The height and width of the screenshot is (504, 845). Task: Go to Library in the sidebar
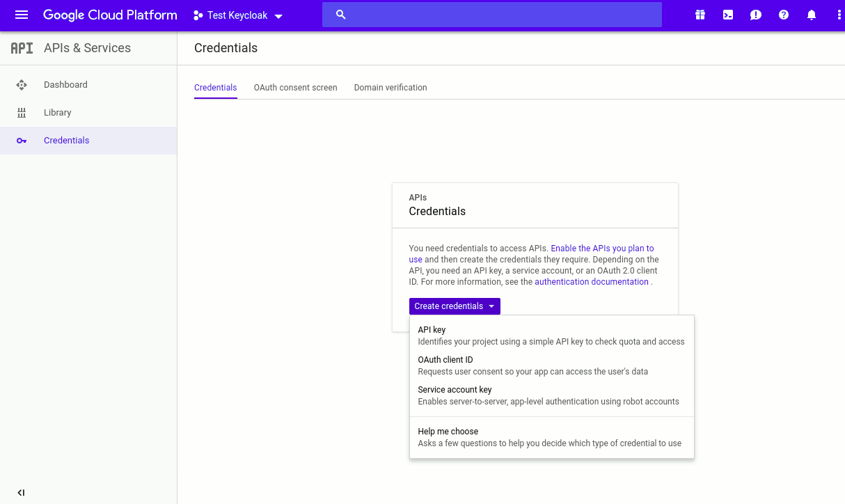(58, 113)
